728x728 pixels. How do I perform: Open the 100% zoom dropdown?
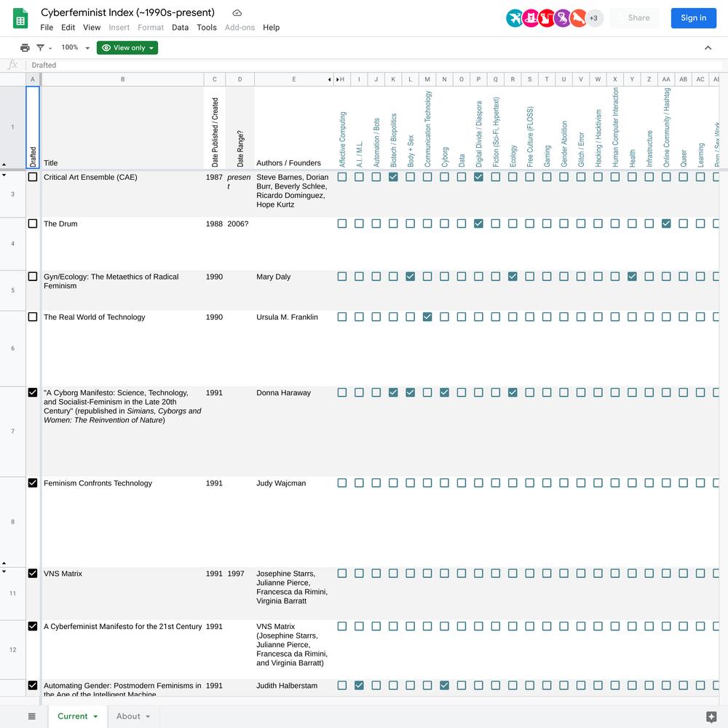click(x=75, y=47)
